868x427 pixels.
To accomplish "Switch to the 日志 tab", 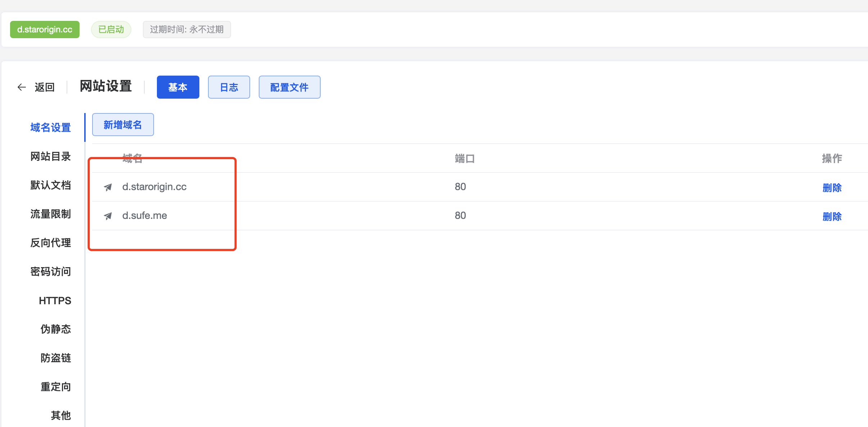I will [229, 87].
